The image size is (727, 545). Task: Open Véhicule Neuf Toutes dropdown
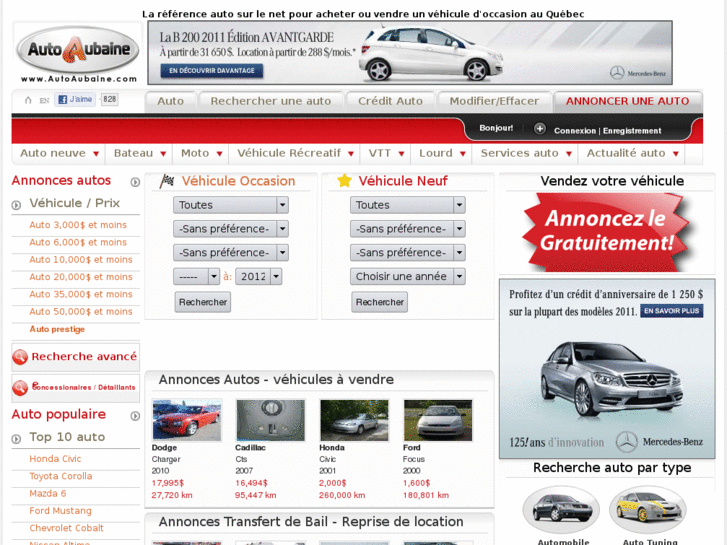point(408,205)
